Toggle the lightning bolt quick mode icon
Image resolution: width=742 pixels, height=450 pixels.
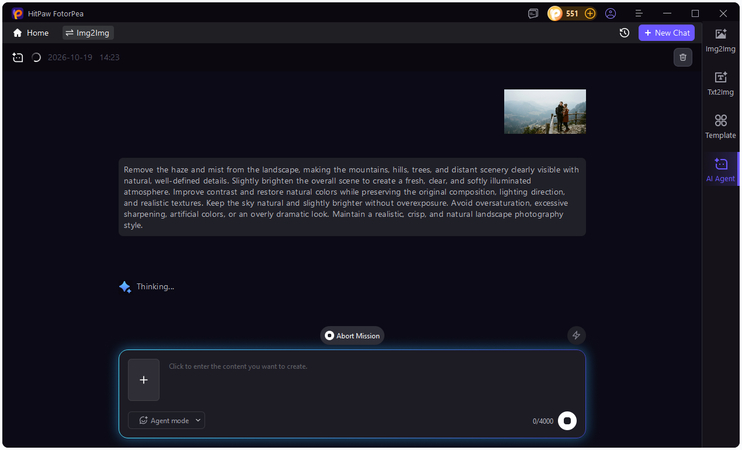576,335
